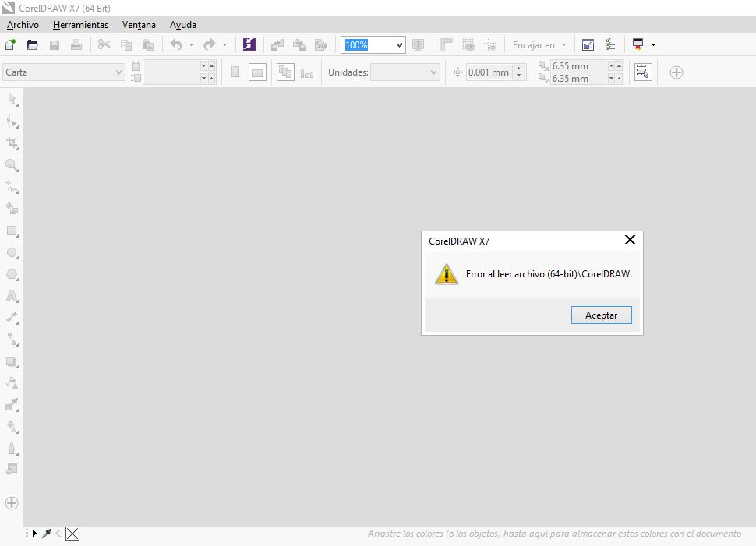Click Aceptar in the error dialog
This screenshot has width=756, height=546.
click(601, 315)
